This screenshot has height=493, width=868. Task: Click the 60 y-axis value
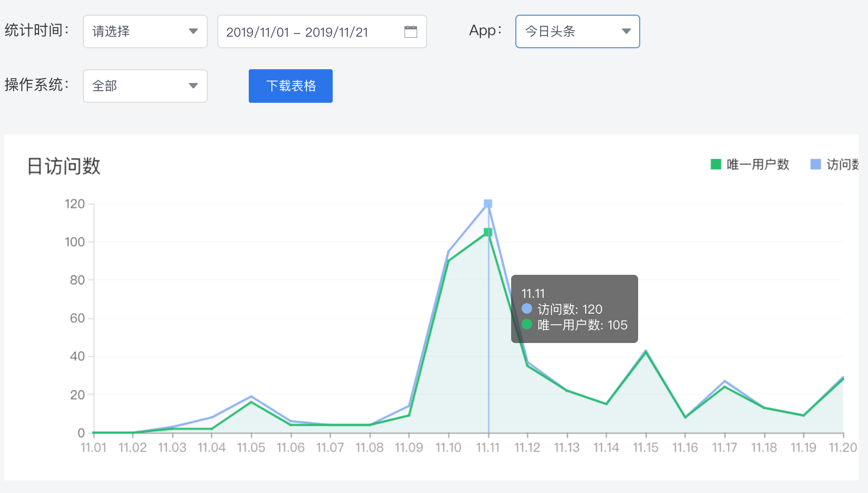[x=77, y=318]
